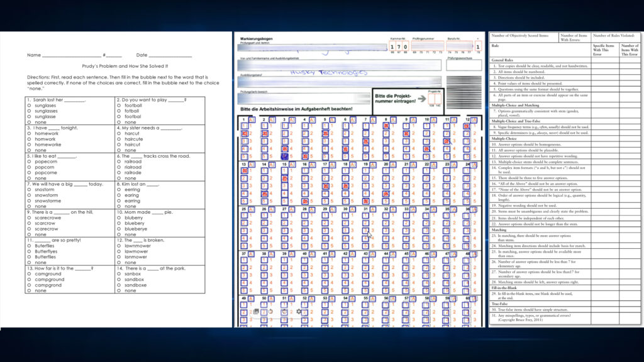Open the gear settings icon in the floating toolbar
Image resolution: width=644 pixels, height=362 pixels.
[x=299, y=312]
